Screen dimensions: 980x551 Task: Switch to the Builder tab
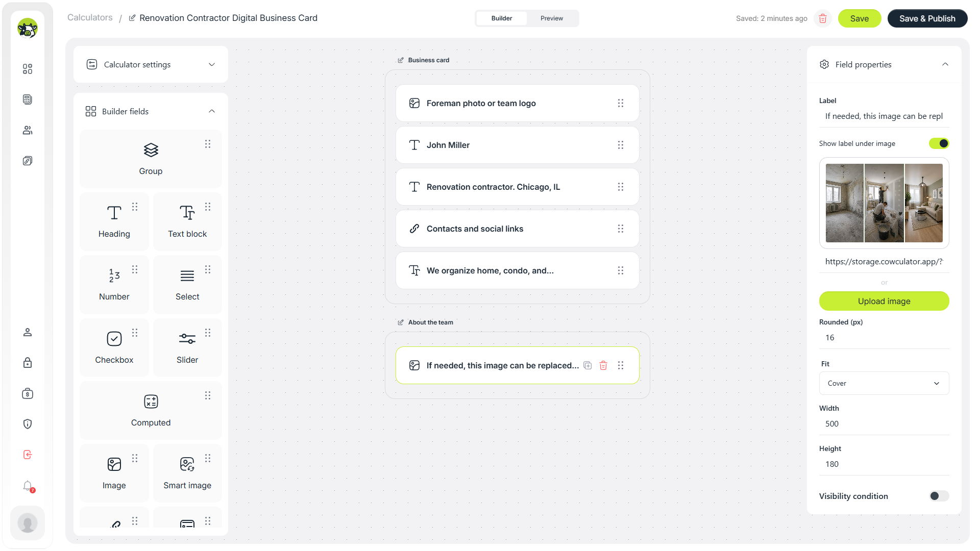pyautogui.click(x=502, y=18)
